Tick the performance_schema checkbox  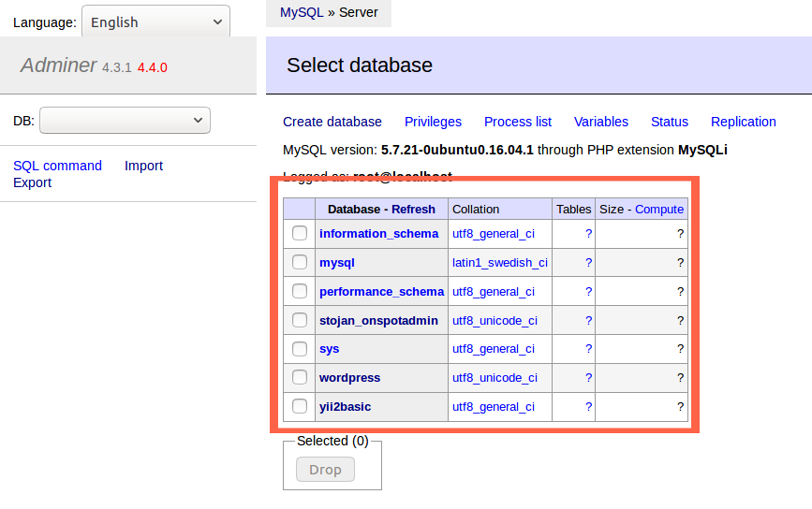pyautogui.click(x=300, y=291)
